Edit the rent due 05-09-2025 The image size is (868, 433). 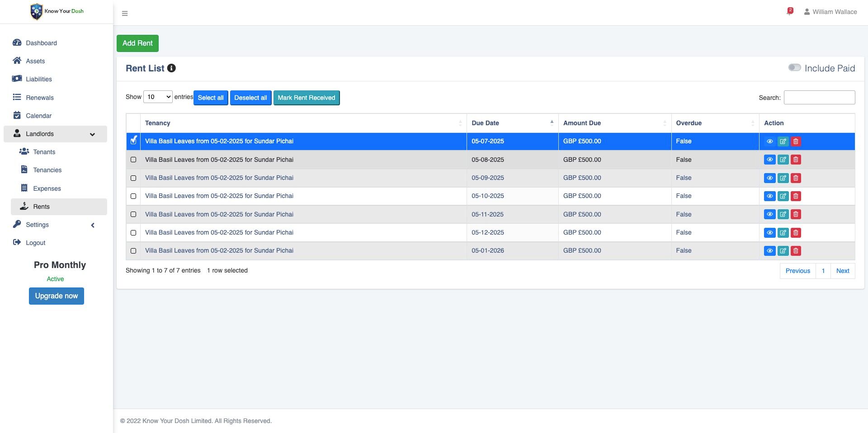click(x=783, y=178)
